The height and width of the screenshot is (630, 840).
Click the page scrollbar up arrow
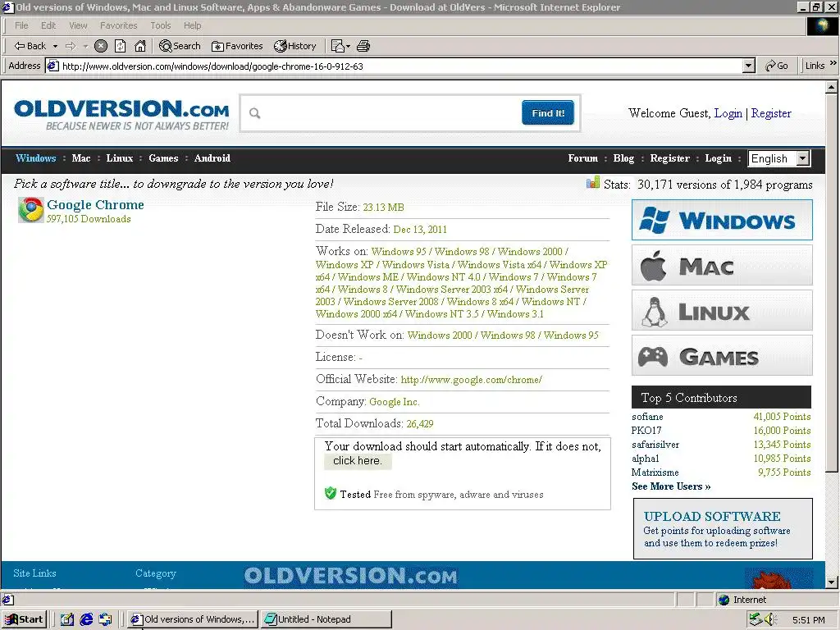pos(832,86)
